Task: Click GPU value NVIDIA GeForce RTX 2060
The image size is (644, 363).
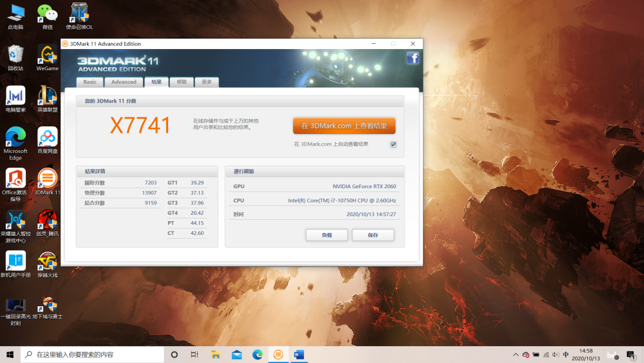Action: coord(365,186)
